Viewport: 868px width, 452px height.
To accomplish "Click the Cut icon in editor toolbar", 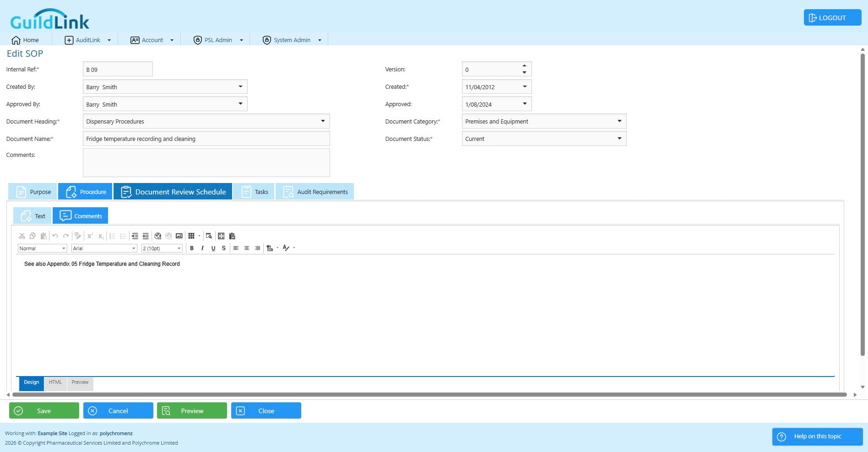I will (22, 236).
